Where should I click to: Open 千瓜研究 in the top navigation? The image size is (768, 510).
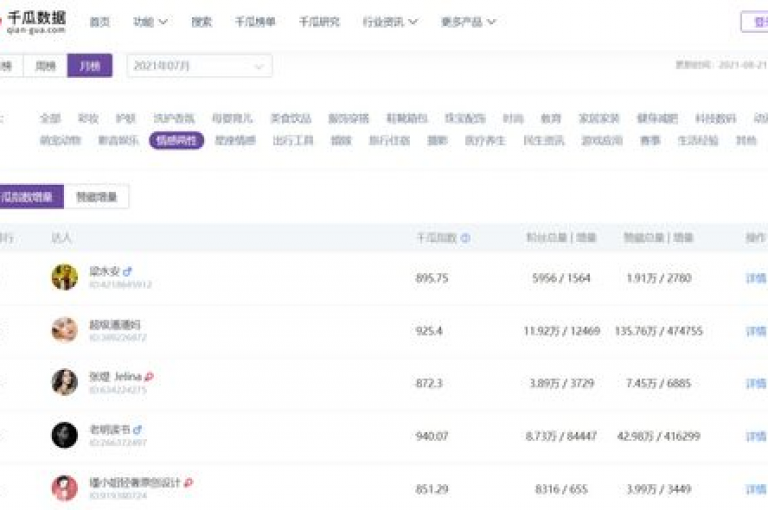(x=319, y=22)
